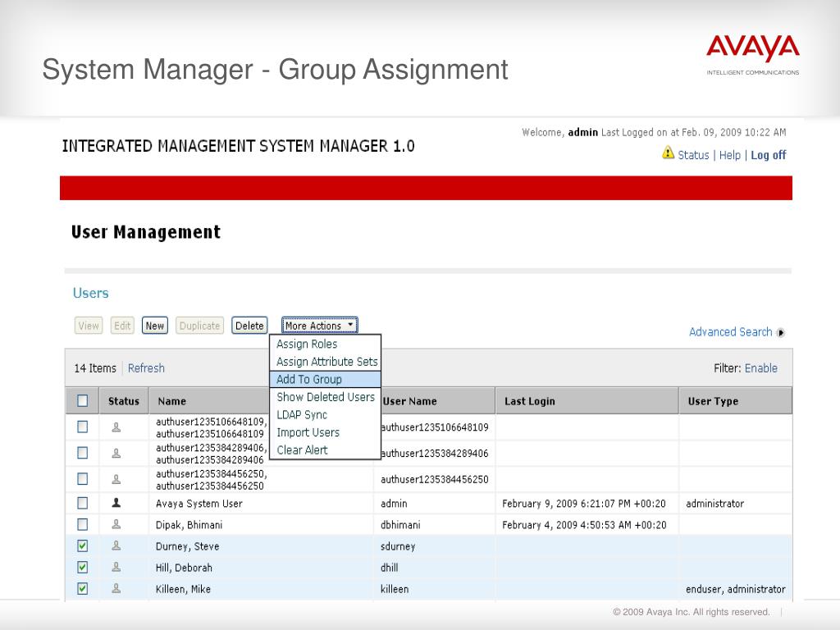This screenshot has height=630, width=840.
Task: Click the dark user icon for Avaya System User
Action: 116,503
